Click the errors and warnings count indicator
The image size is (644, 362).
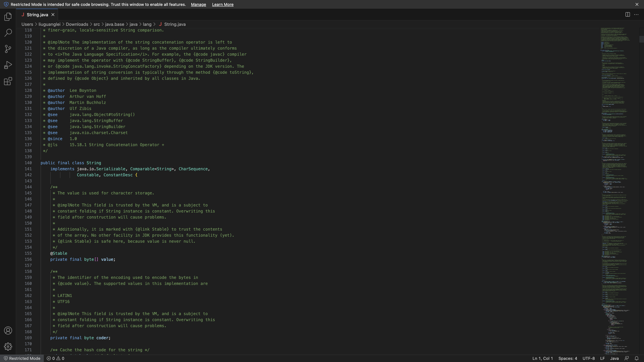56,358
